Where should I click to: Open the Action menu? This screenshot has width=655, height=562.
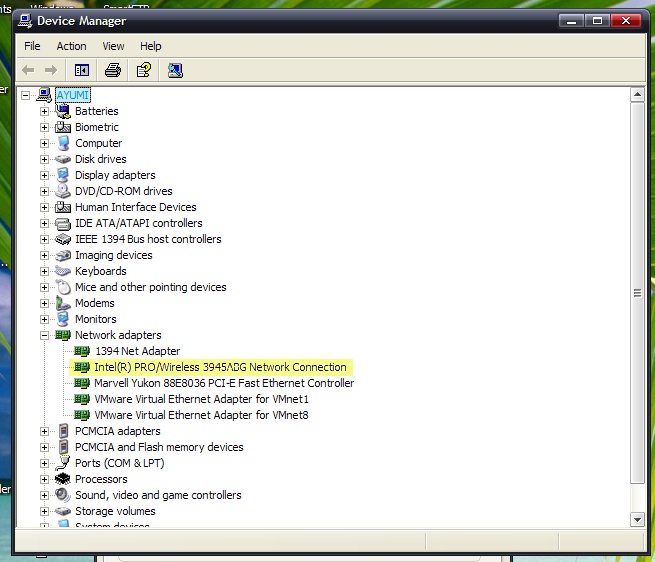71,46
